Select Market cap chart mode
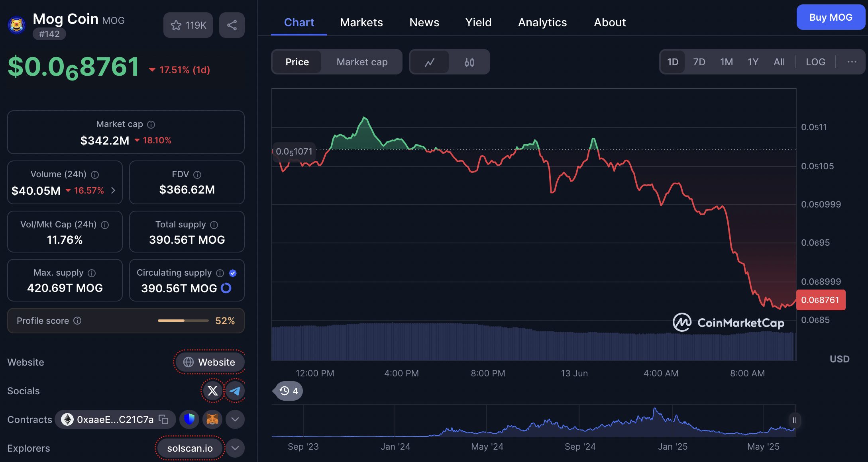 [x=362, y=62]
